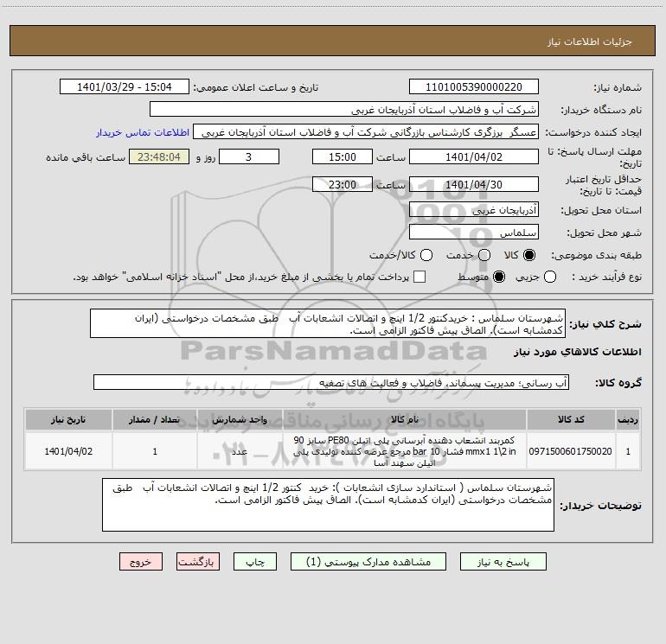Click the announcement date field 1401/03/29 - 15:04

124,86
